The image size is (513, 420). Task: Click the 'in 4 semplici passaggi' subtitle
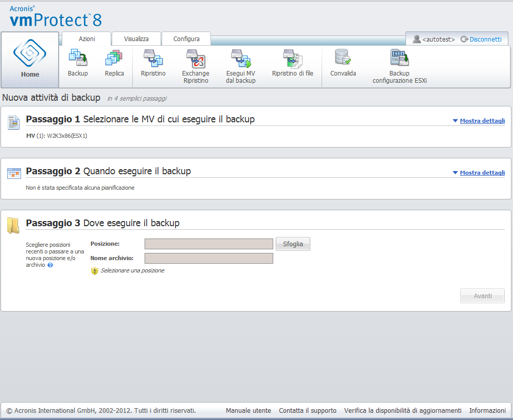137,98
